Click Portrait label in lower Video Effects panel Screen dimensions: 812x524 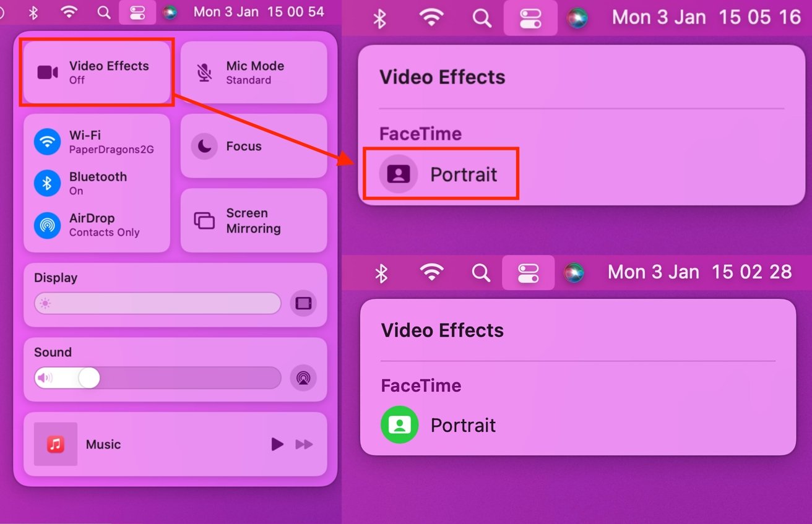pos(464,426)
